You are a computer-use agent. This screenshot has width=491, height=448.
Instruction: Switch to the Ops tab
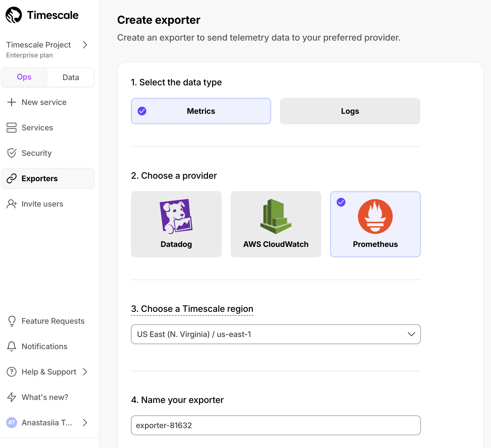click(24, 77)
